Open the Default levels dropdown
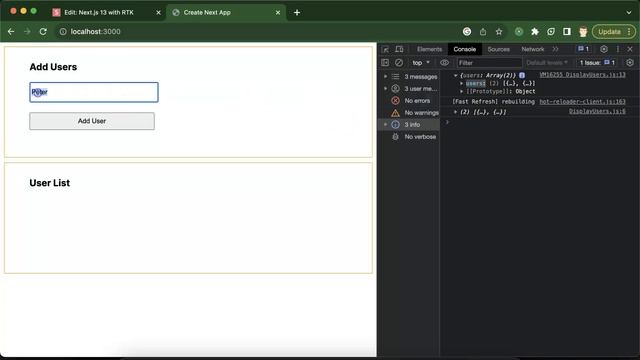The image size is (640, 360). (x=547, y=63)
